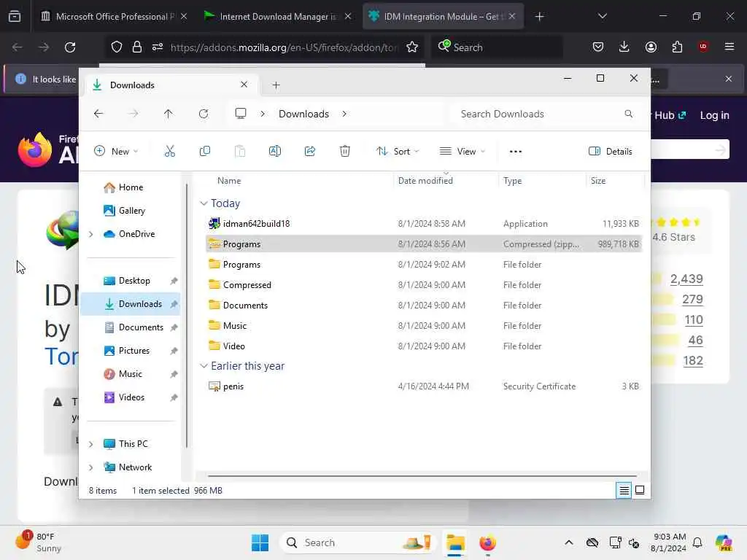Close the Downloads Explorer tab

244,85
